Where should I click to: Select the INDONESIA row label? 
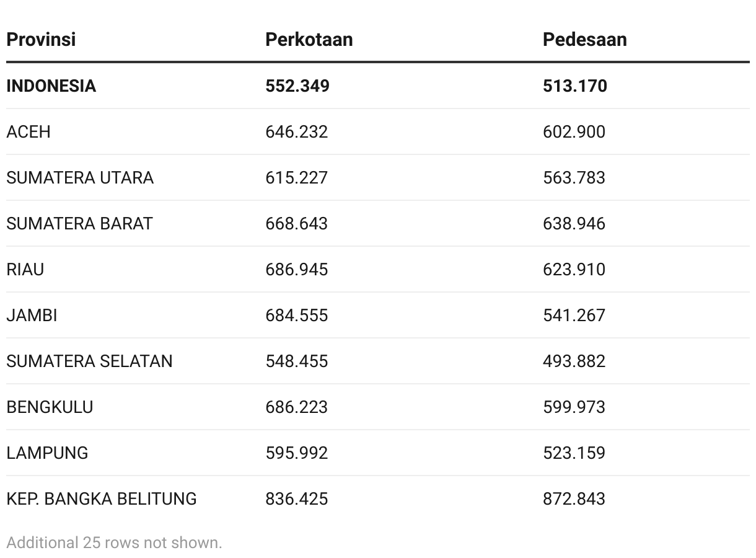[51, 86]
